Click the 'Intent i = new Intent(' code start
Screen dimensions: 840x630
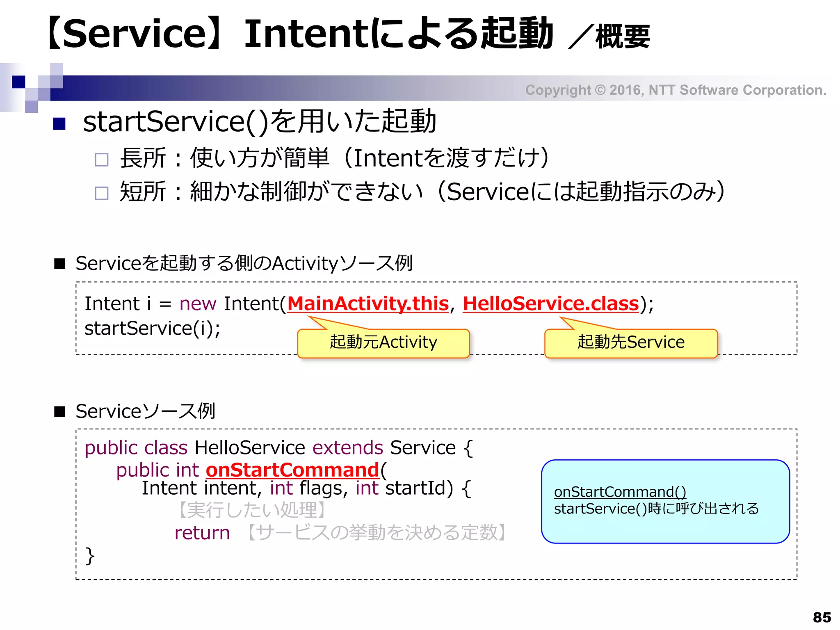(x=185, y=304)
